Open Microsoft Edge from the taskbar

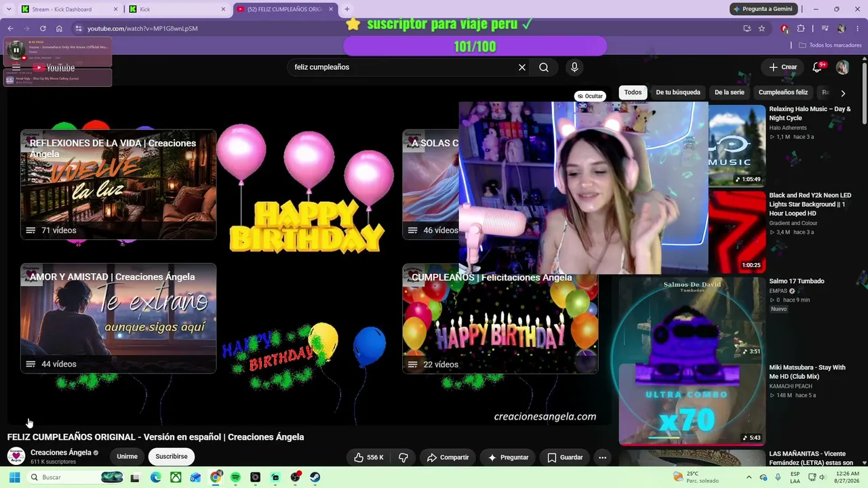coord(155,477)
